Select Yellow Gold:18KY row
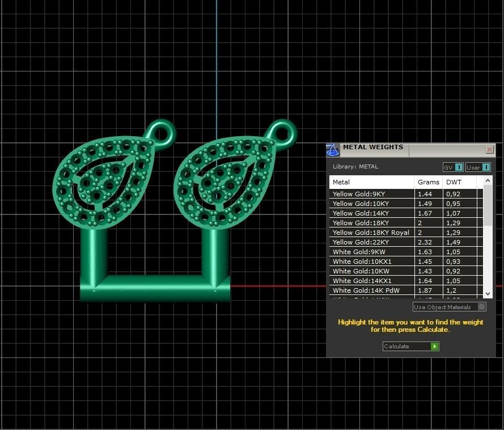Screen dimensions: 504x430 coord(406,223)
